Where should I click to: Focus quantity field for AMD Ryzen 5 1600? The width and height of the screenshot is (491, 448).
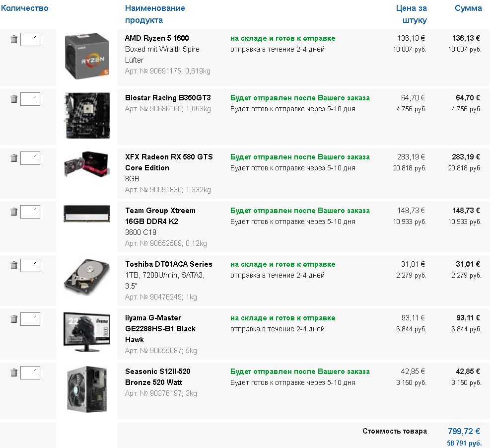(30, 39)
